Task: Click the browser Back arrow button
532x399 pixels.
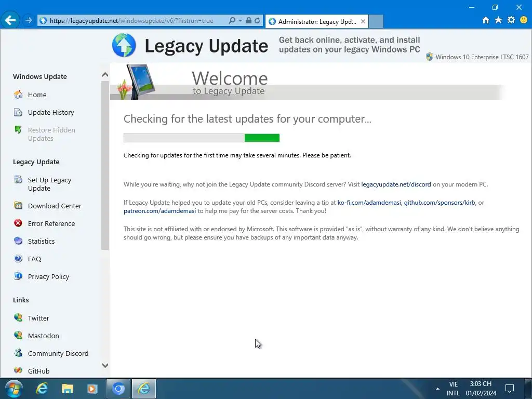Action: 10,20
